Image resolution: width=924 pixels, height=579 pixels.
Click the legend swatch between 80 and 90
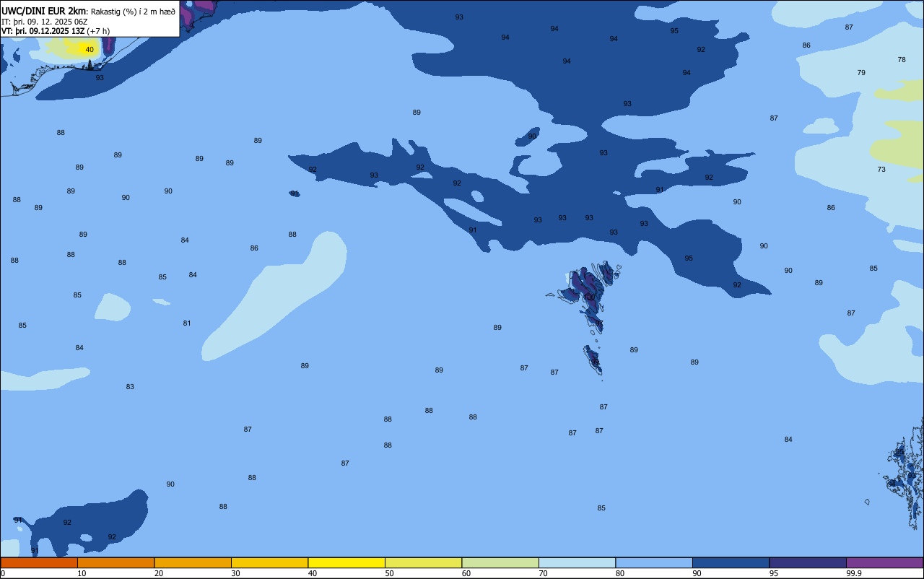click(654, 562)
